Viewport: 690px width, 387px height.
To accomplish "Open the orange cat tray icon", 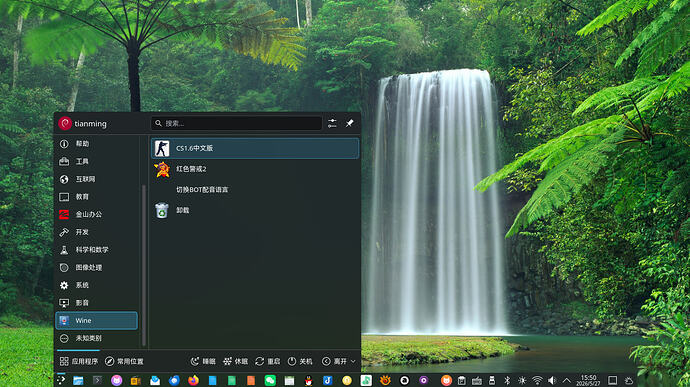I will pos(446,380).
